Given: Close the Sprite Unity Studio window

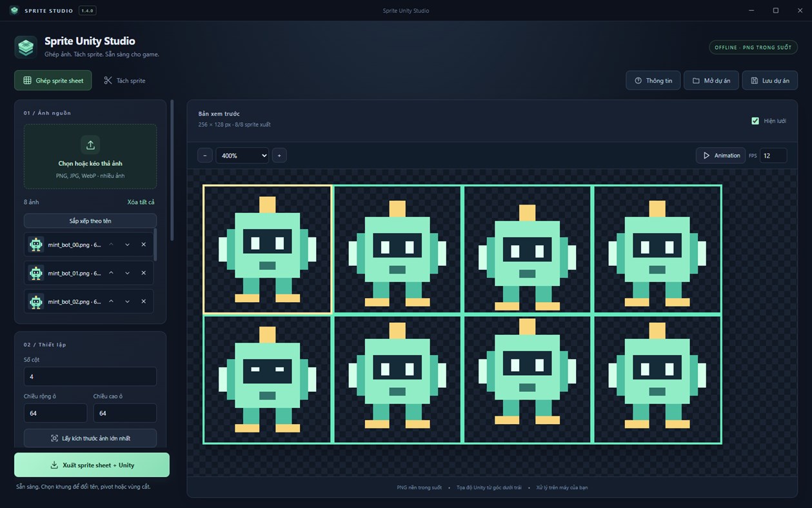Looking at the screenshot, I should click(x=800, y=10).
